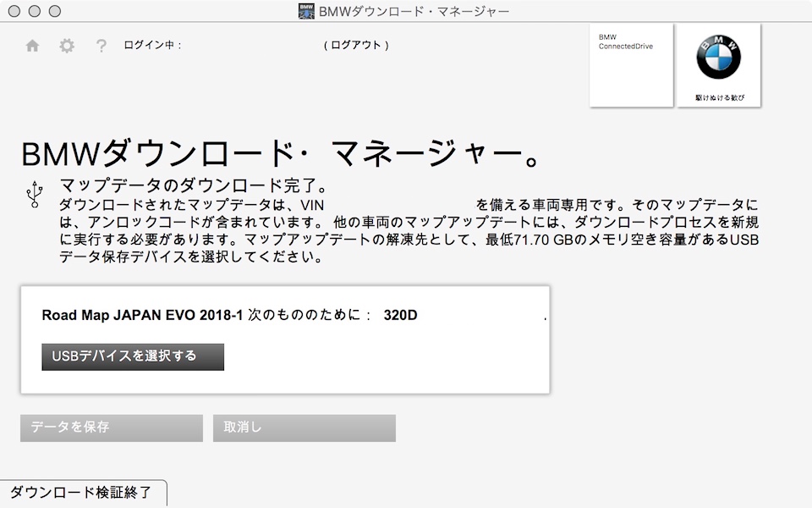Click the large BMWダウンロード・マネージャー heading
Viewport: 812px width, 508px height.
[281, 154]
